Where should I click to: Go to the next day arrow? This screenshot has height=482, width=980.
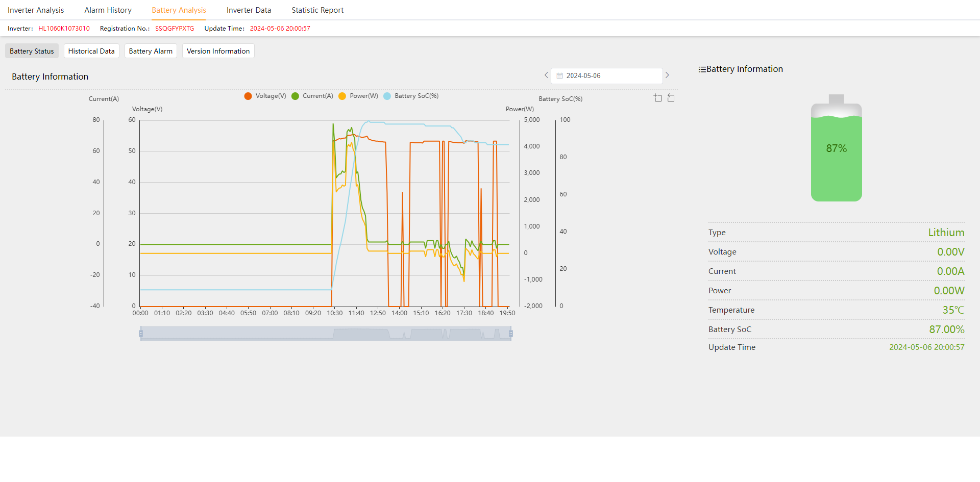click(667, 75)
